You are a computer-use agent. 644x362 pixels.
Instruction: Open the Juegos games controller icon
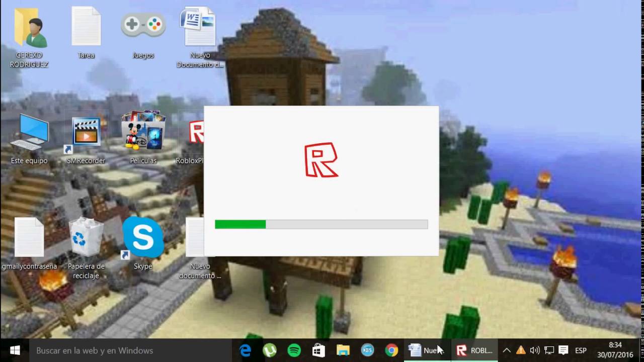(x=143, y=33)
